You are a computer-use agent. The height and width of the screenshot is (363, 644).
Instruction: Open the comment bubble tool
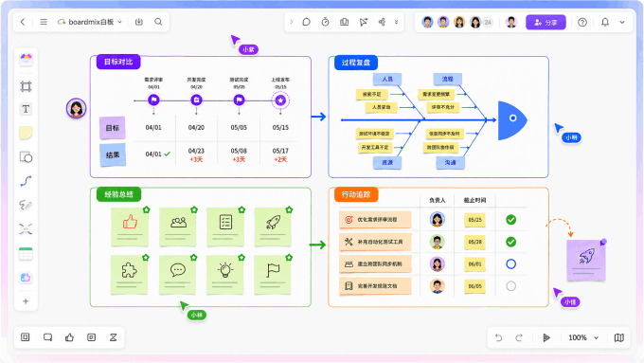[306, 22]
